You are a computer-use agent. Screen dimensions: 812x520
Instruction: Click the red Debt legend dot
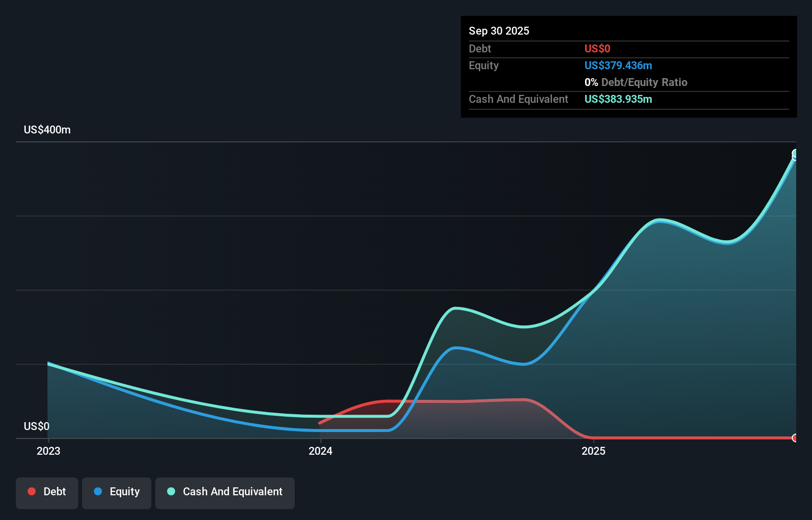(x=32, y=491)
